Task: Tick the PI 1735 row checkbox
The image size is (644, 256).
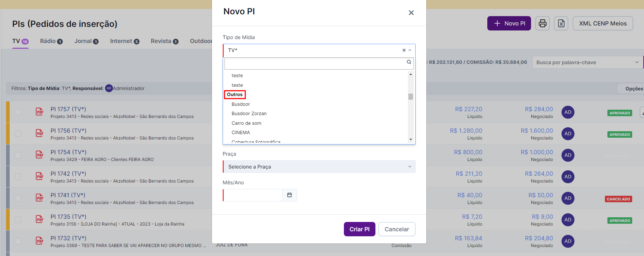Action: (18, 220)
